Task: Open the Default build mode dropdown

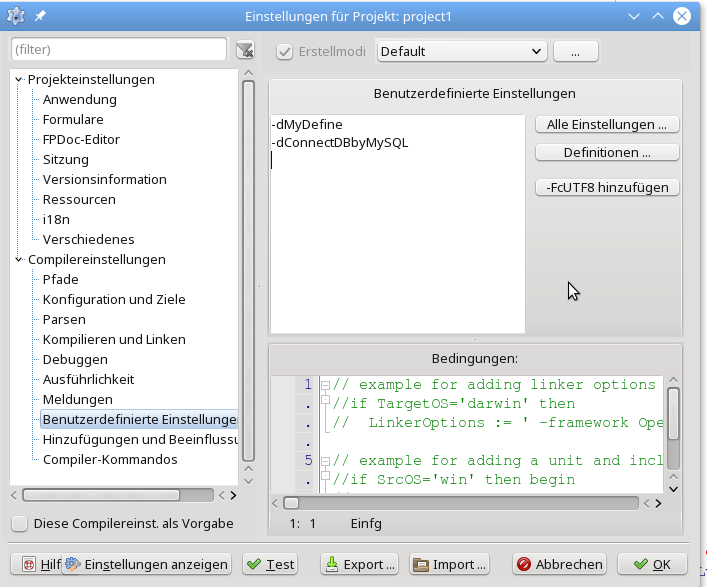Action: pos(460,51)
